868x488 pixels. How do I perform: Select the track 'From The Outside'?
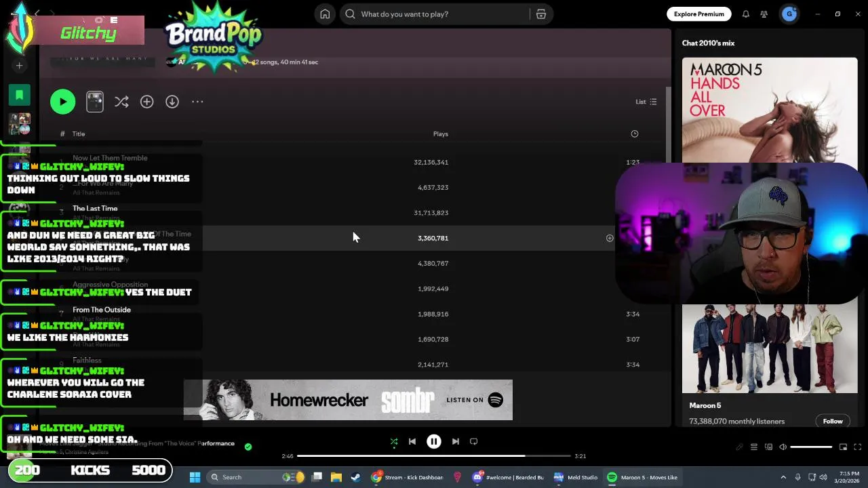click(102, 310)
